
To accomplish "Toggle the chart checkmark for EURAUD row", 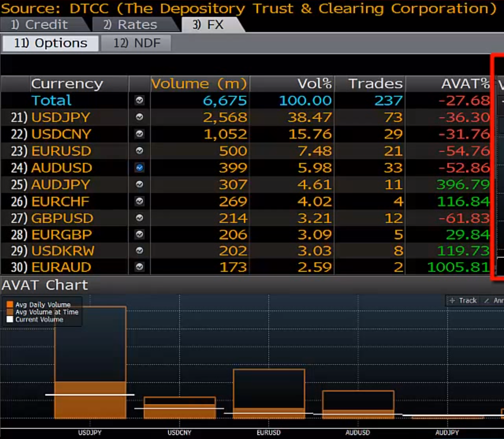I will tap(139, 267).
